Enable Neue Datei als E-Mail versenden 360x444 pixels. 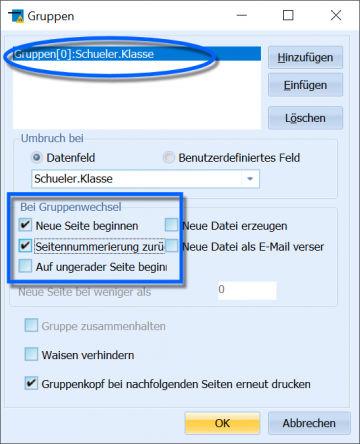(x=171, y=246)
